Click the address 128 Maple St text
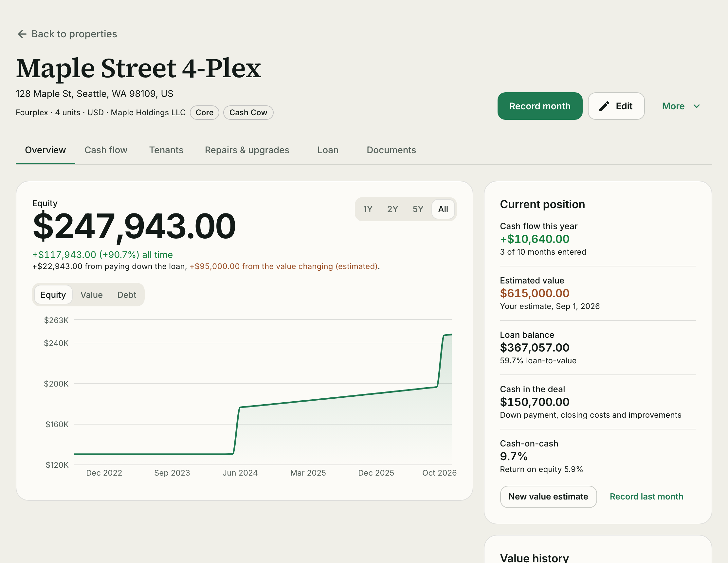728x563 pixels. [x=94, y=94]
